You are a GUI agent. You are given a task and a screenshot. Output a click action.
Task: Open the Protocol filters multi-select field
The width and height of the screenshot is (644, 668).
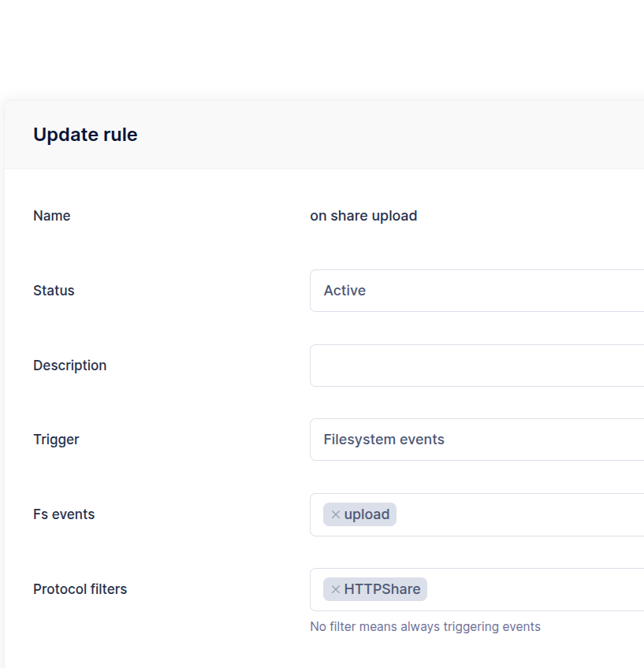[x=536, y=589]
